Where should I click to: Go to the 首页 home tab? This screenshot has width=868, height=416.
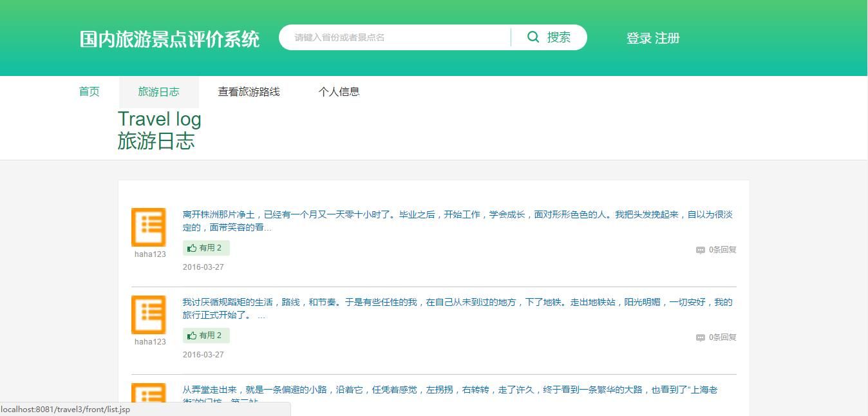89,91
